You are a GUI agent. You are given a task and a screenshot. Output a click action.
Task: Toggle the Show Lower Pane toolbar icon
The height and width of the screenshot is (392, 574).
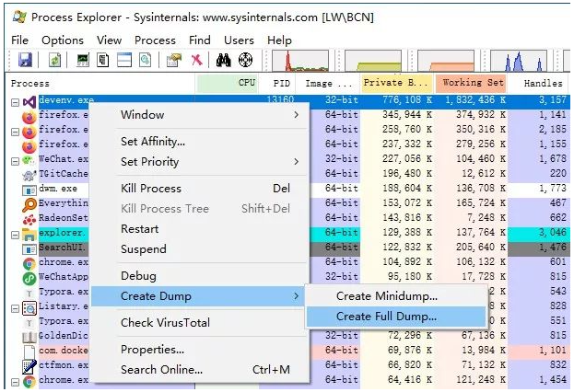tap(124, 60)
